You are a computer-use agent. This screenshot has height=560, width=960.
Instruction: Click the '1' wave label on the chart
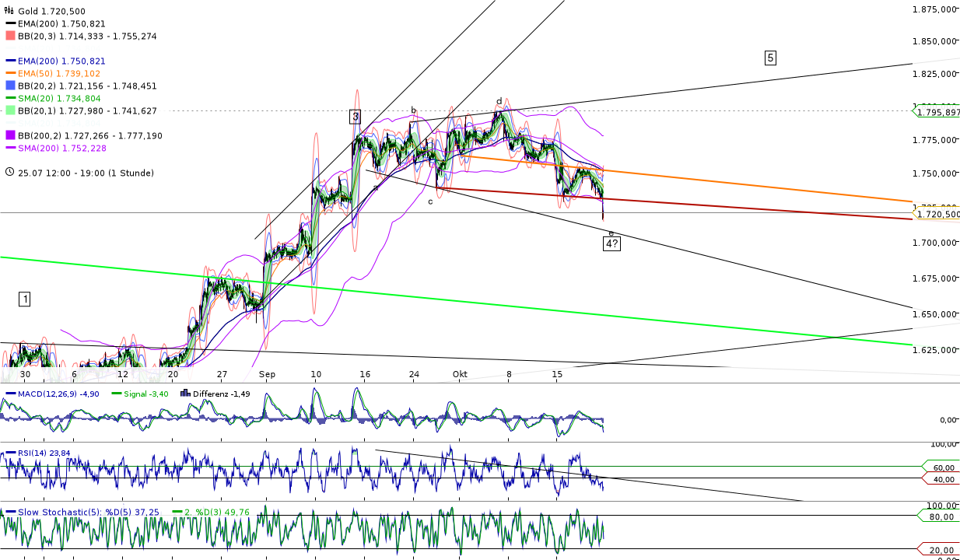tap(24, 298)
